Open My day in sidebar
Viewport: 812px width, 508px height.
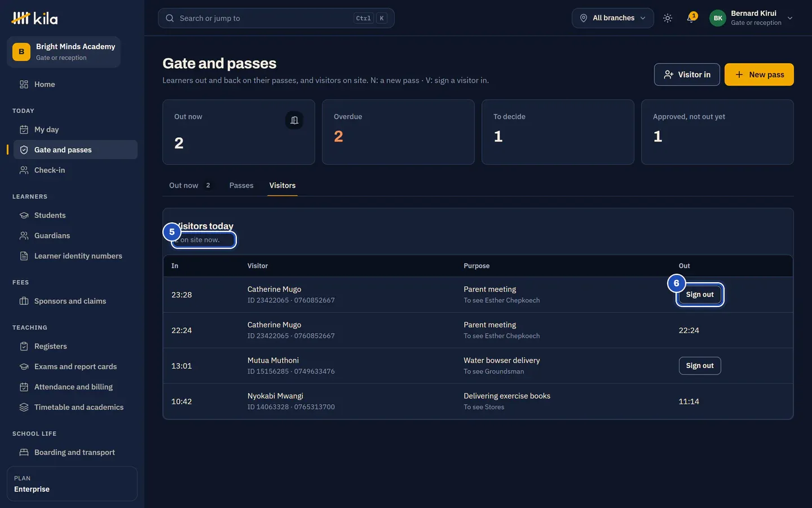coord(76,129)
